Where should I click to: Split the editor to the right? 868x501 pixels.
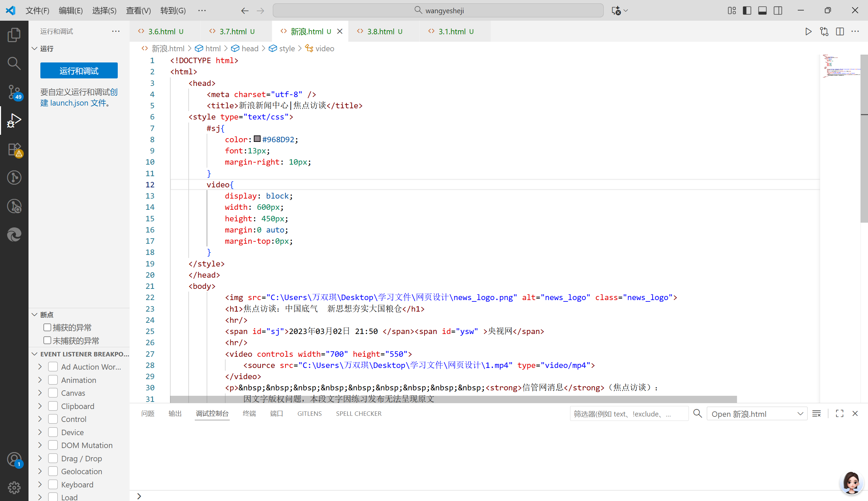[840, 31]
